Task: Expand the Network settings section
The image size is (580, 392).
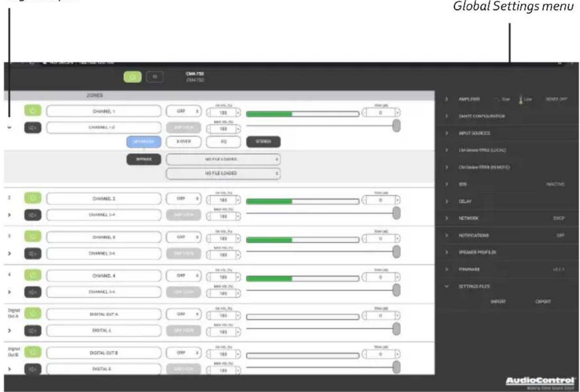Action: [x=447, y=219]
